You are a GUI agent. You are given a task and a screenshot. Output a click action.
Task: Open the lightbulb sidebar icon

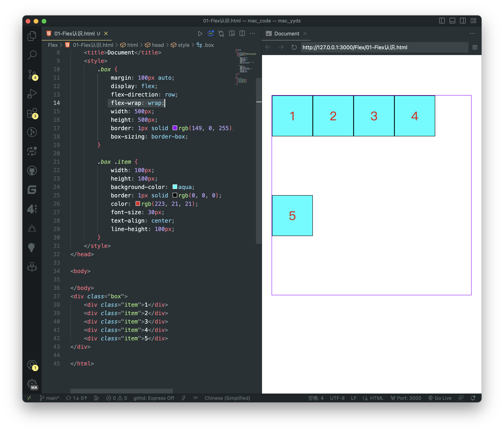tap(32, 247)
